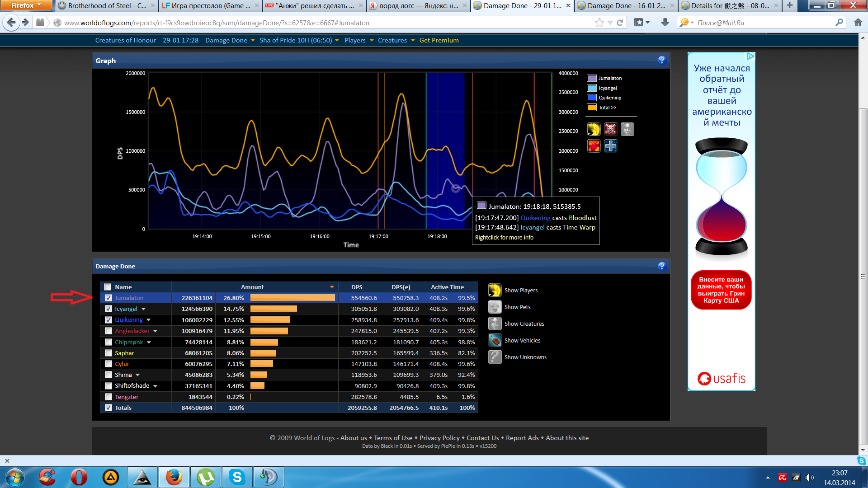Open the Terms of Use footer link

pyautogui.click(x=393, y=438)
